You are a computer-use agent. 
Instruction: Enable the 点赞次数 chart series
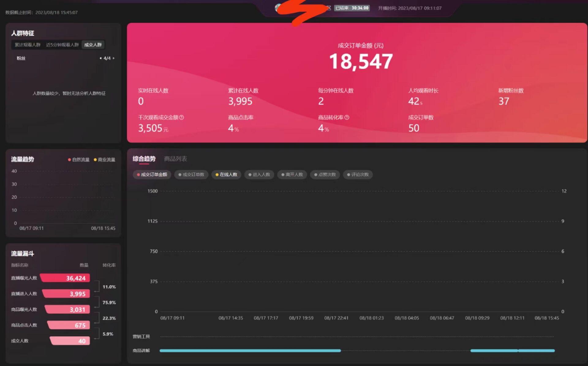pos(325,174)
